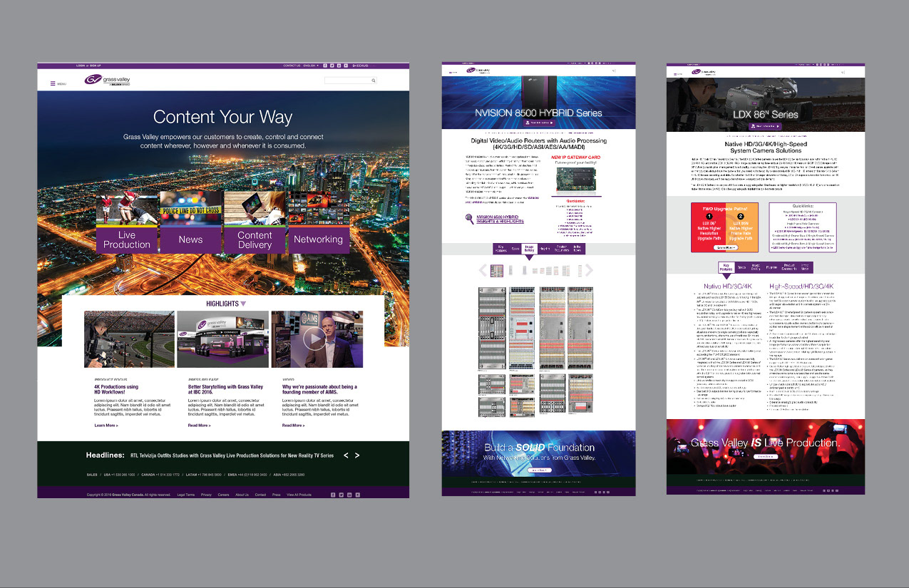Select the Key Features tab on LDX page
Screen dimensions: 909x588
pos(725,267)
